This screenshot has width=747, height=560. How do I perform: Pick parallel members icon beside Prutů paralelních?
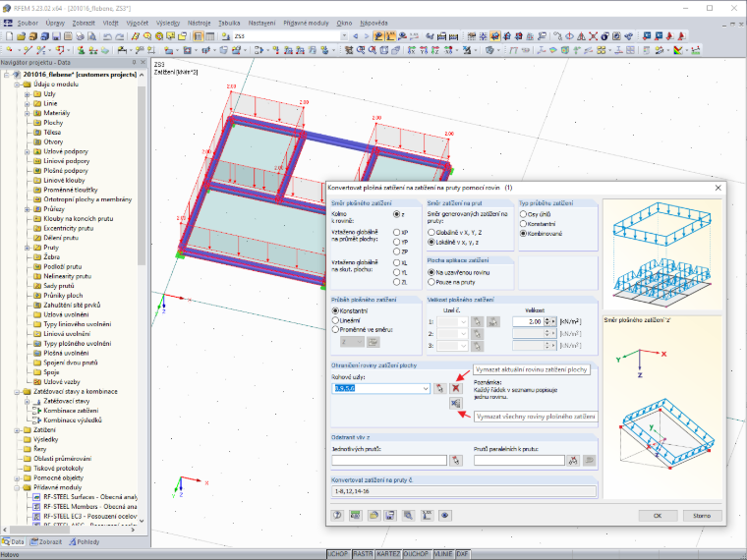(x=573, y=461)
